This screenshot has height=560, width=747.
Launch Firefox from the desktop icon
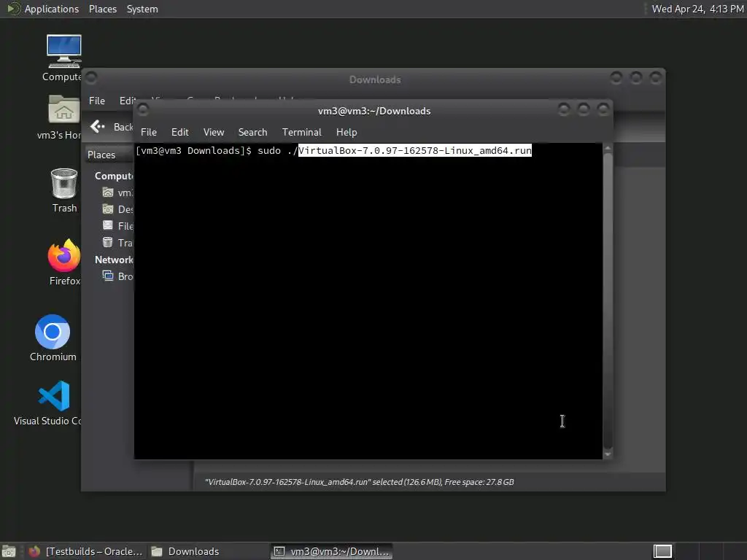(x=64, y=262)
